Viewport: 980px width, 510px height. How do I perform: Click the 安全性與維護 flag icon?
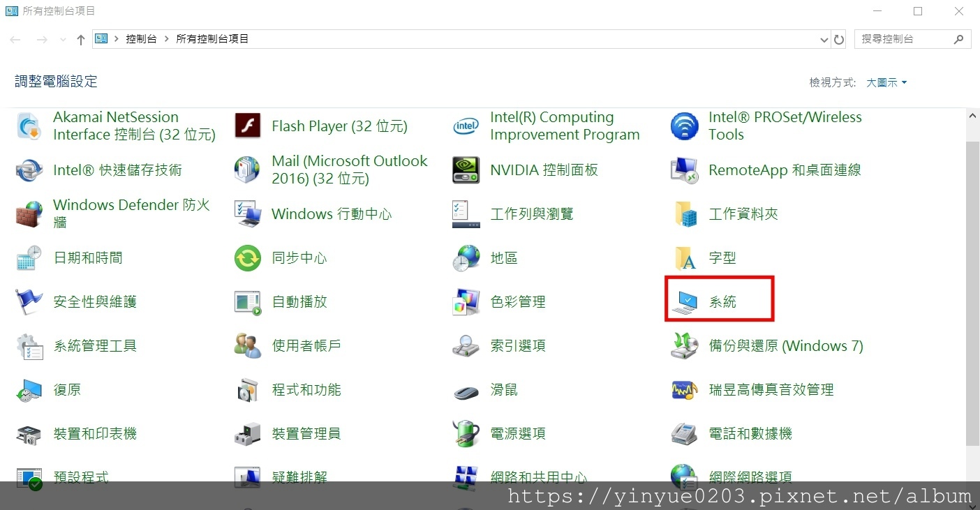tap(29, 302)
